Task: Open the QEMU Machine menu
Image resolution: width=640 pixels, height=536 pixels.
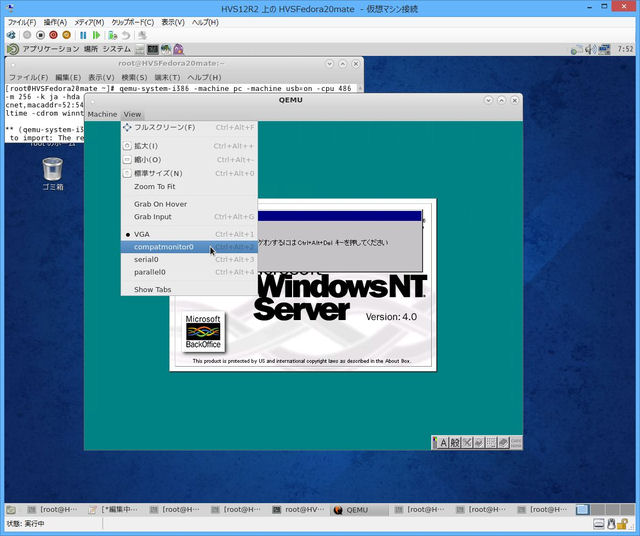Action: click(x=102, y=114)
